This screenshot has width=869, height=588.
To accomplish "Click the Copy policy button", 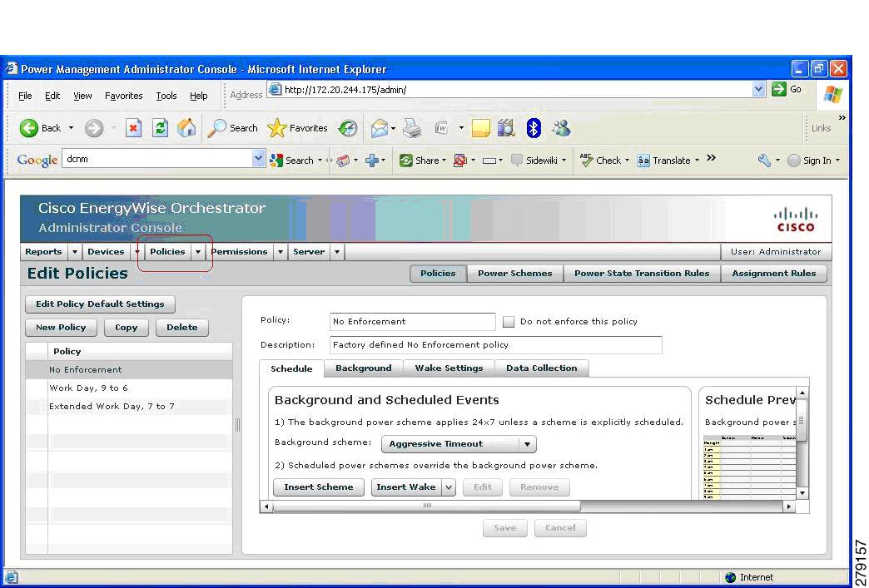I will (x=127, y=328).
